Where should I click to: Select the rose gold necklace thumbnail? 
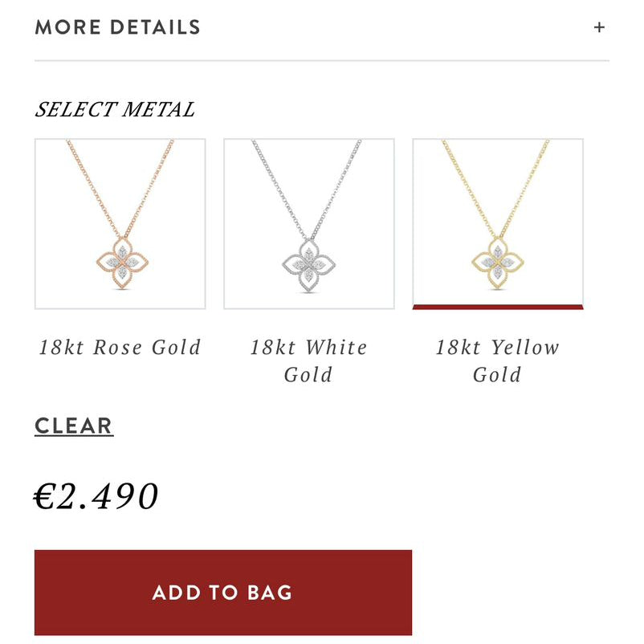tap(120, 224)
